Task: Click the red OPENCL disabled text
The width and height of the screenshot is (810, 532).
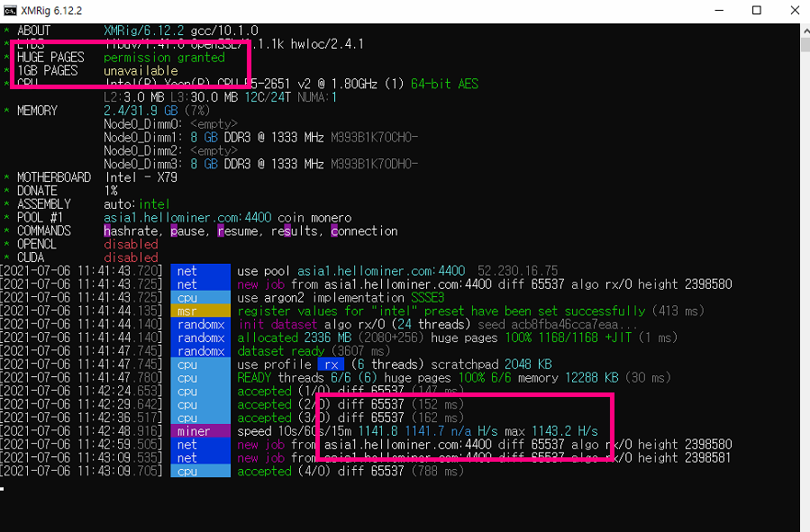Action: coord(131,244)
